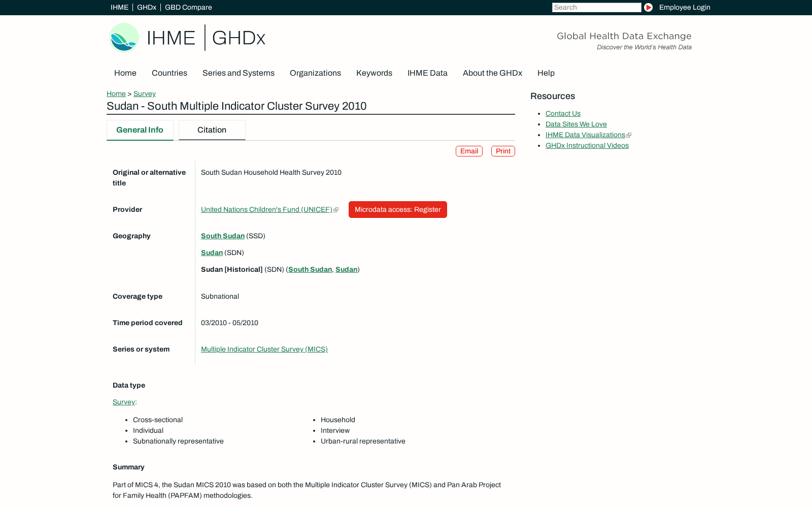Open the Organizations menu
This screenshot has width=812, height=508.
[x=315, y=73]
